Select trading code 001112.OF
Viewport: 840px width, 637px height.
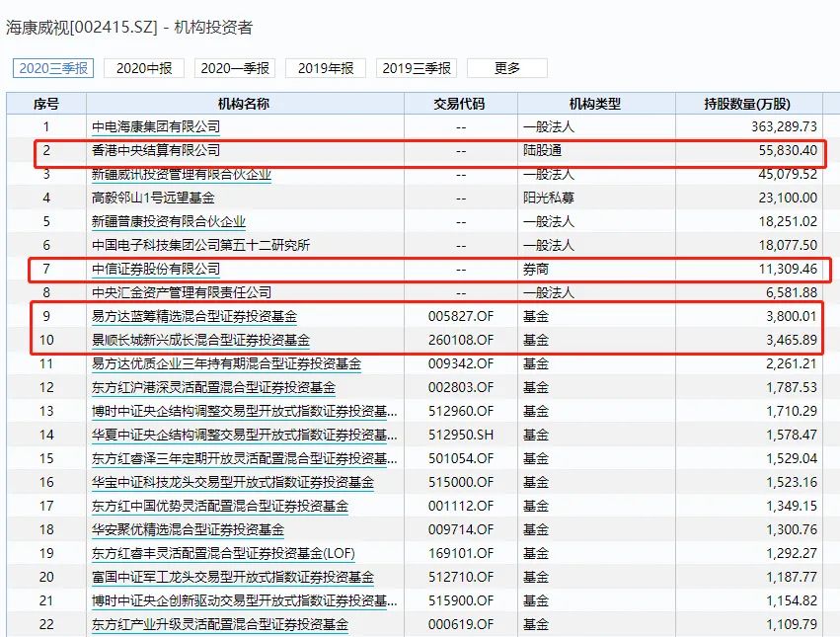coord(461,506)
